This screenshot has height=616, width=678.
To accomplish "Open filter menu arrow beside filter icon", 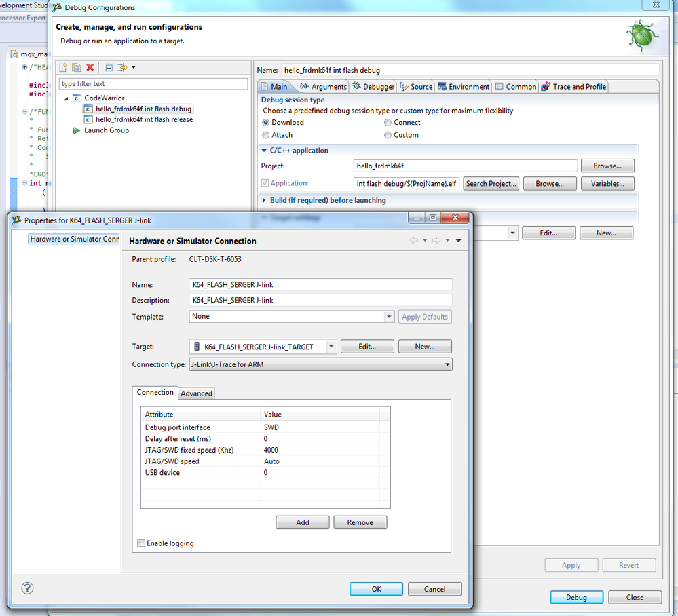I will [134, 67].
